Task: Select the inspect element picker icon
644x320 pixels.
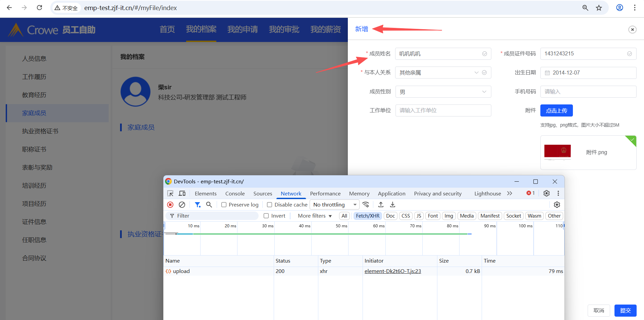Action: [x=170, y=193]
